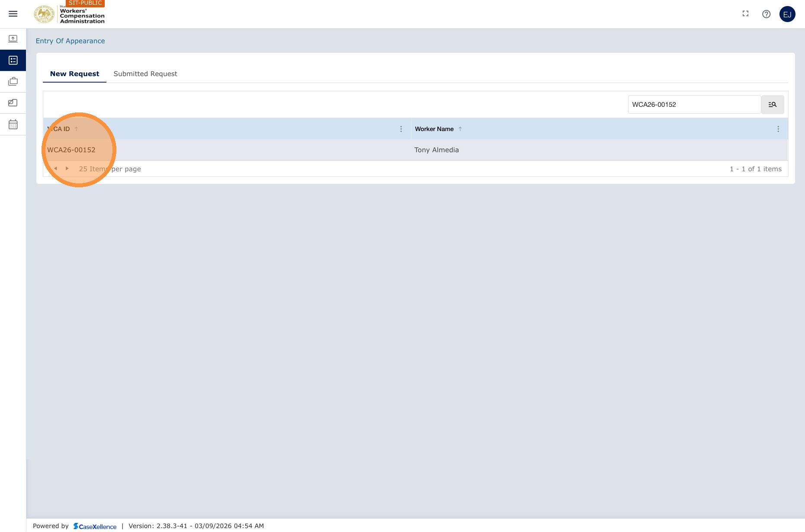Click the 25 Items per page selector
Screen dimensions: 805x532
(x=110, y=169)
